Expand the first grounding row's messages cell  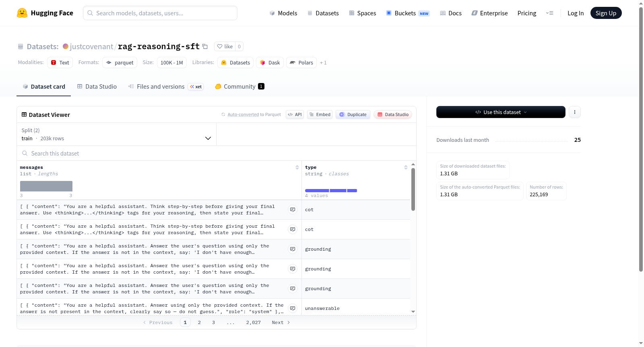(293, 249)
